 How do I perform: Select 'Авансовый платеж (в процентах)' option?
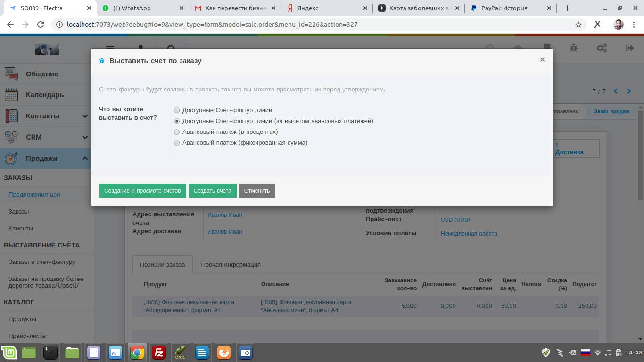(x=177, y=132)
